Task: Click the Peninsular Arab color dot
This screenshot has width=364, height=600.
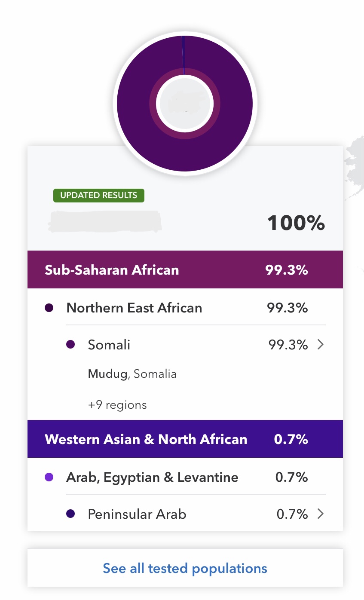Action: point(71,514)
